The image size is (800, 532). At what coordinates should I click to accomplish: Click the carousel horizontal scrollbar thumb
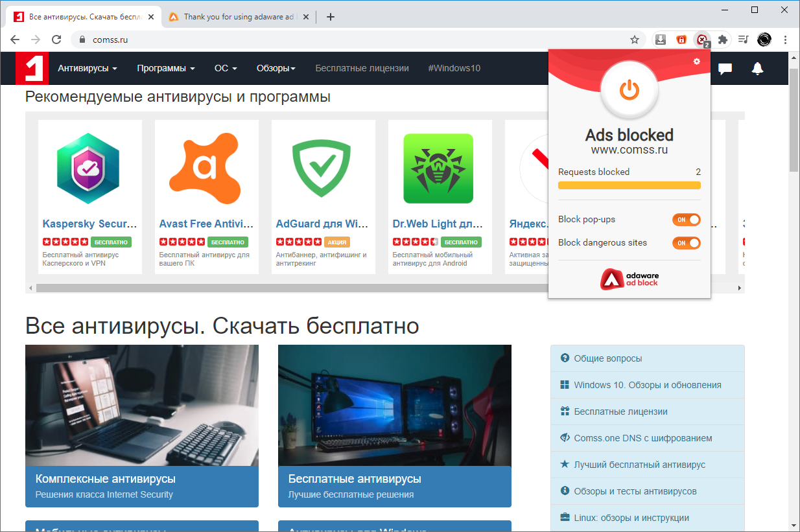click(x=292, y=287)
